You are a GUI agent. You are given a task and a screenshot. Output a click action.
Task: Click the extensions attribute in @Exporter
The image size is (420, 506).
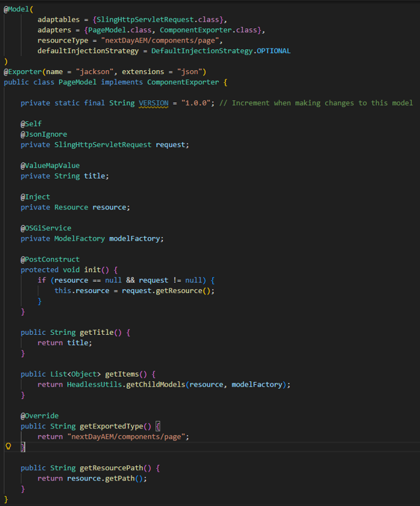click(x=143, y=71)
